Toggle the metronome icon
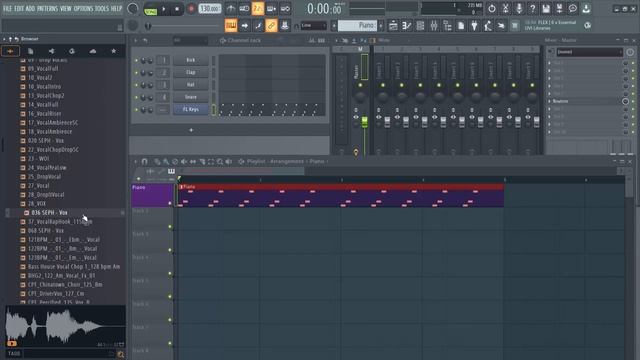Screen dimensions: 640x360 click(231, 9)
